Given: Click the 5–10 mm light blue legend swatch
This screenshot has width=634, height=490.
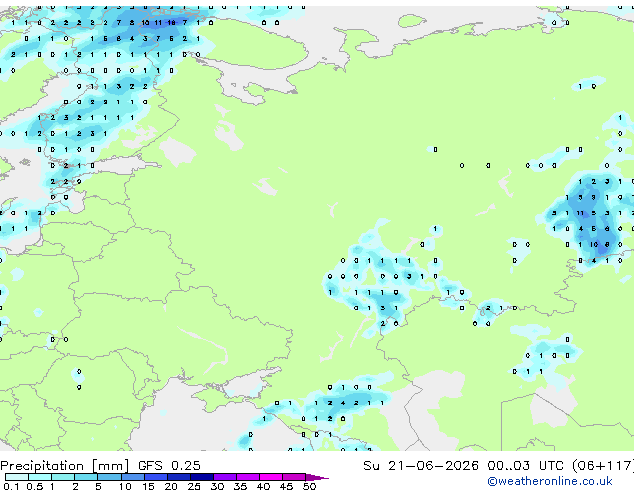Looking at the screenshot, I should [x=109, y=477].
